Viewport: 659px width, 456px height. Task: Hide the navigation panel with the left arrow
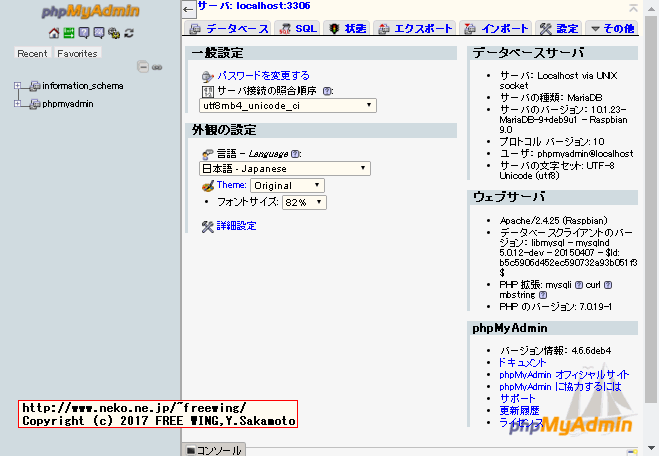189,8
